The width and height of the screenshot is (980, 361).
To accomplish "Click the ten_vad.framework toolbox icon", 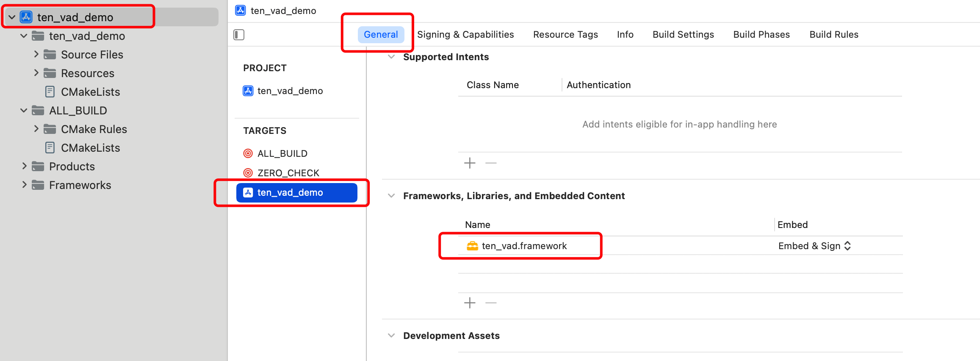I will [472, 246].
